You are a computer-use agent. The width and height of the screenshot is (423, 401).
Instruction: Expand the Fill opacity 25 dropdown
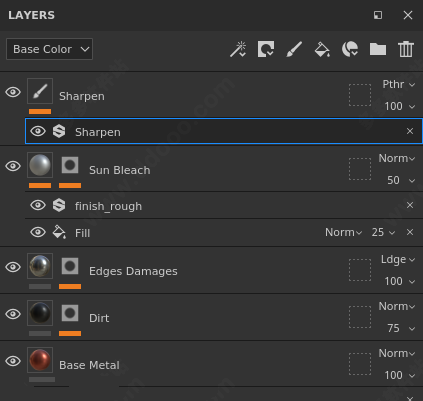coord(383,232)
